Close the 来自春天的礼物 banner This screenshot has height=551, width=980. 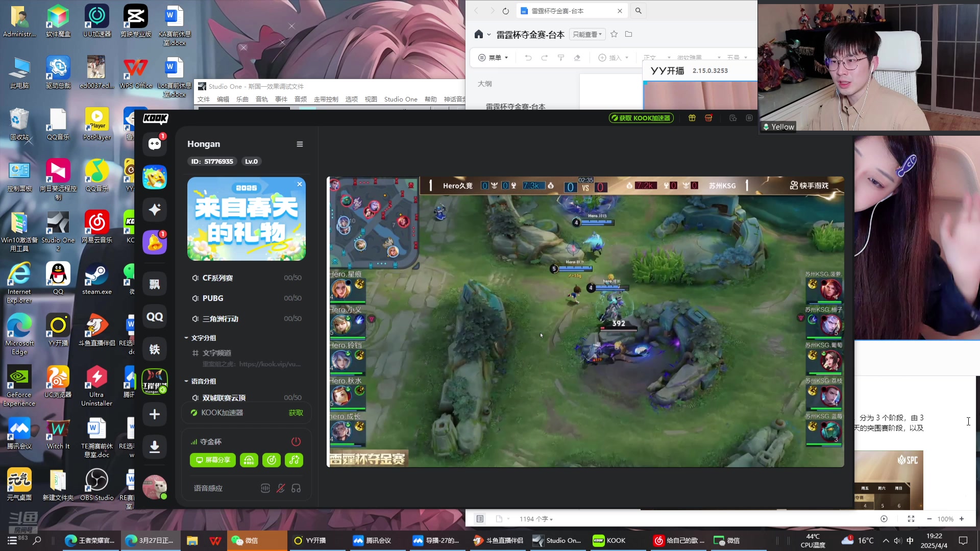tap(300, 184)
